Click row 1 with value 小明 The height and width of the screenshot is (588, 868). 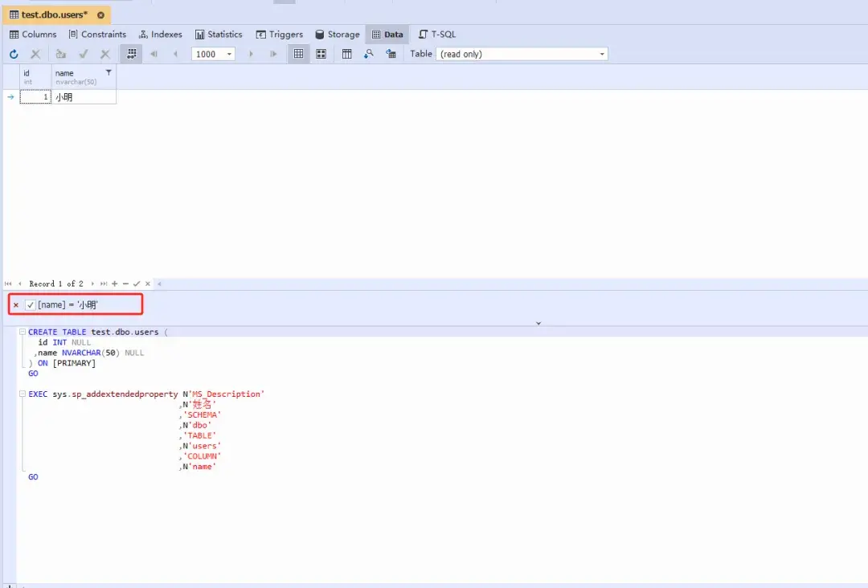[64, 96]
